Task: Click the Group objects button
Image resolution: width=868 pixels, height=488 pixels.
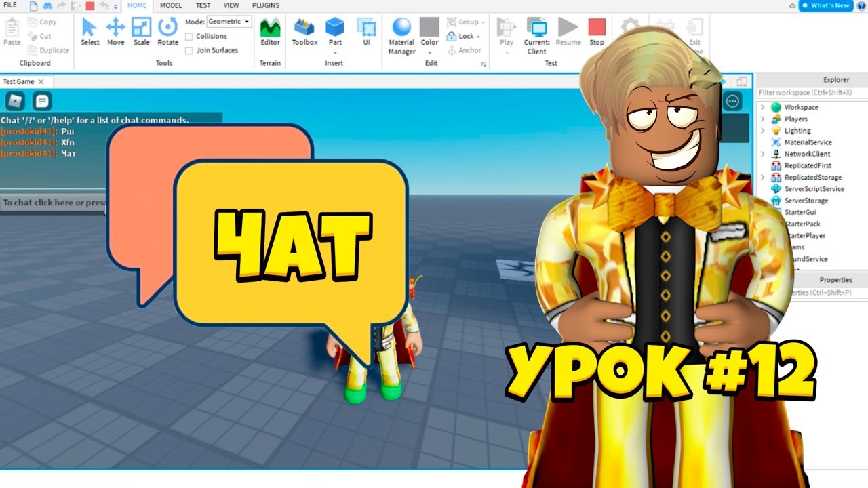Action: pos(462,22)
